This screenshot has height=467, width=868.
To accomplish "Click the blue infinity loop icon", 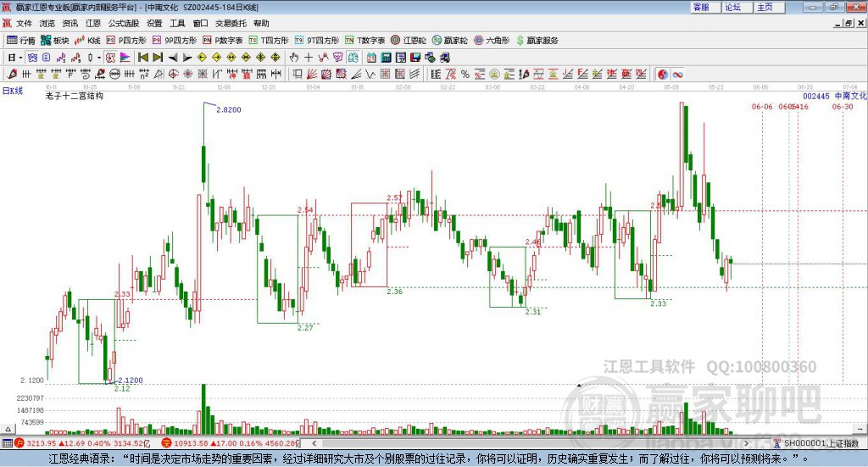I will [677, 74].
